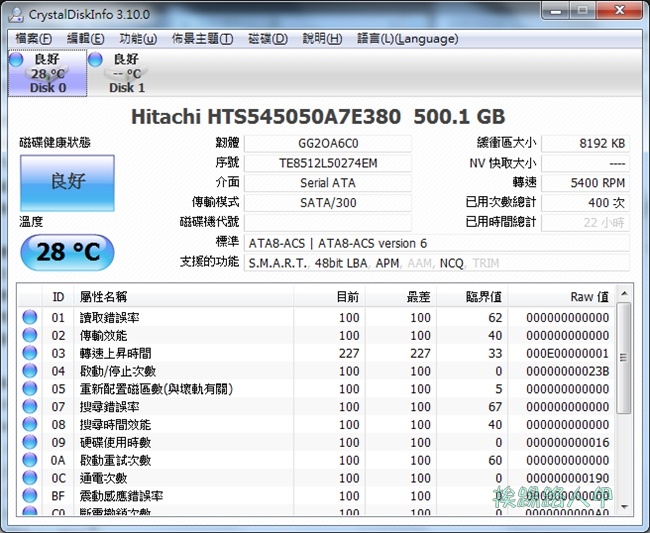Screen dimensions: 650x533
Task: Click the power on hours field 22 小時
Action: pyautogui.click(x=585, y=223)
